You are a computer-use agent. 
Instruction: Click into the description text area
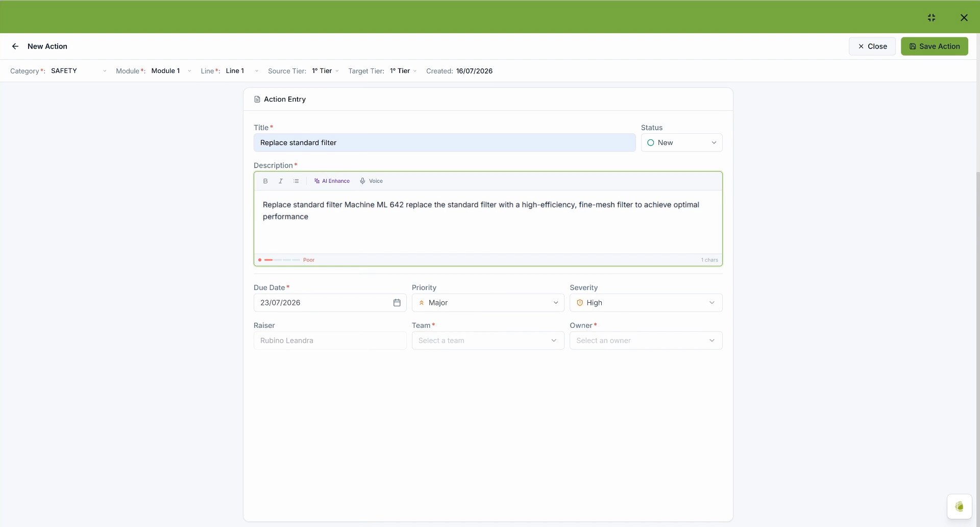488,222
